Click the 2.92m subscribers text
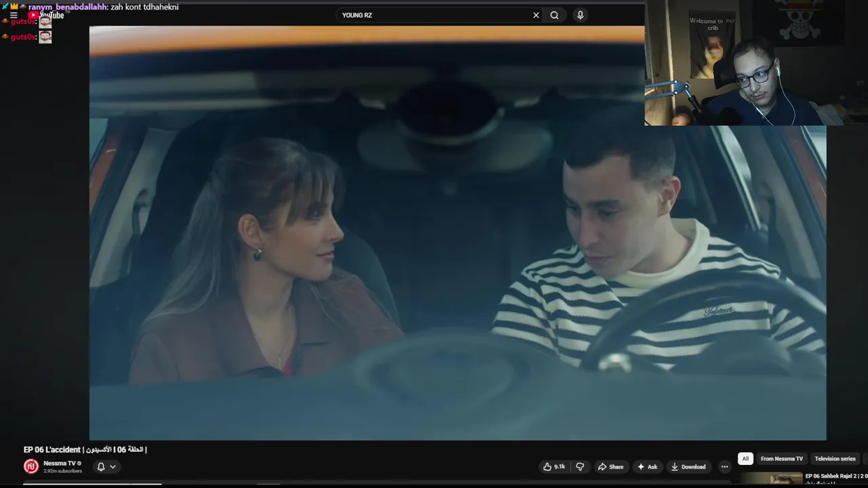Viewport: 868px width, 488px height. point(62,471)
